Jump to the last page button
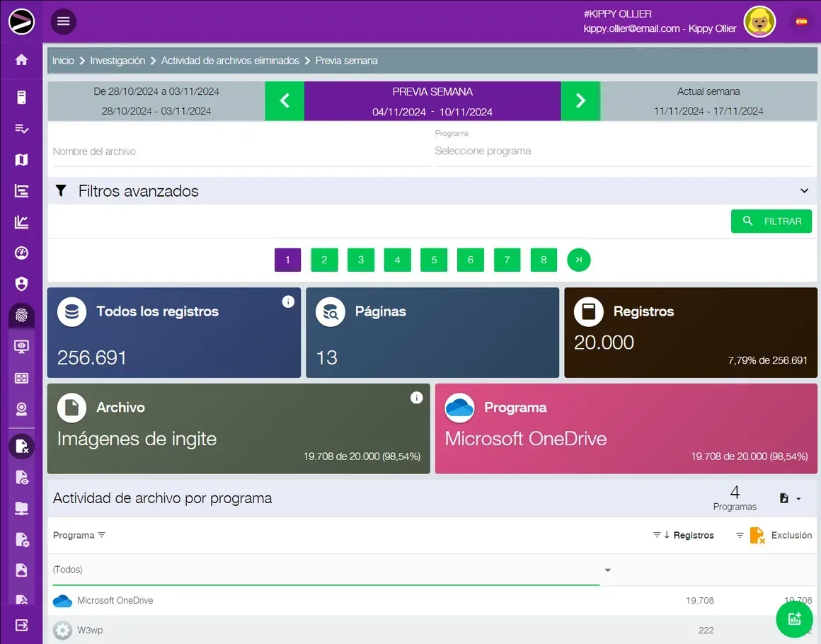The height and width of the screenshot is (644, 821). tap(578, 260)
